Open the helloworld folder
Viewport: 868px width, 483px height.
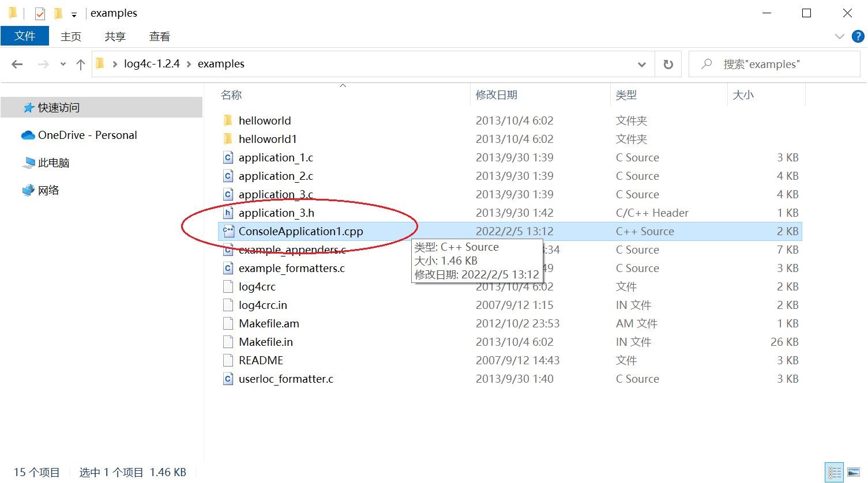tap(264, 120)
